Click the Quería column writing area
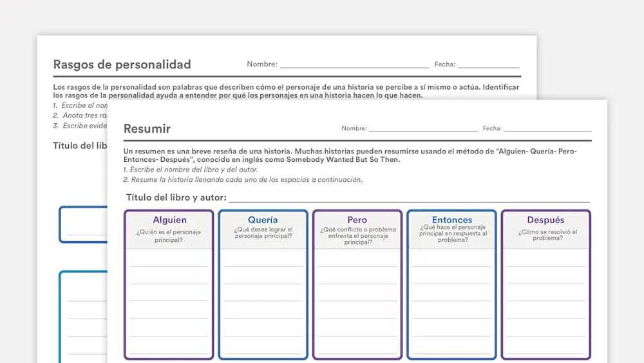Viewport: 644px width, 363px height. click(x=263, y=302)
